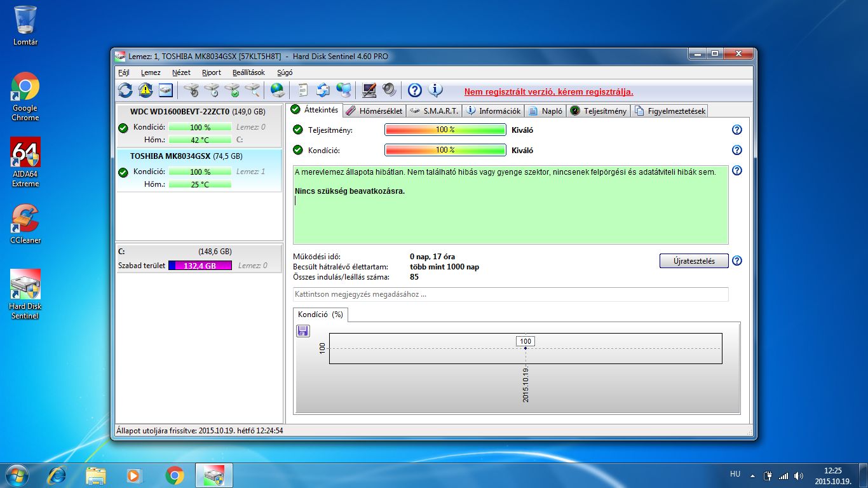The image size is (868, 488).
Task: Open the short self-test disk icon
Action: pos(191,90)
